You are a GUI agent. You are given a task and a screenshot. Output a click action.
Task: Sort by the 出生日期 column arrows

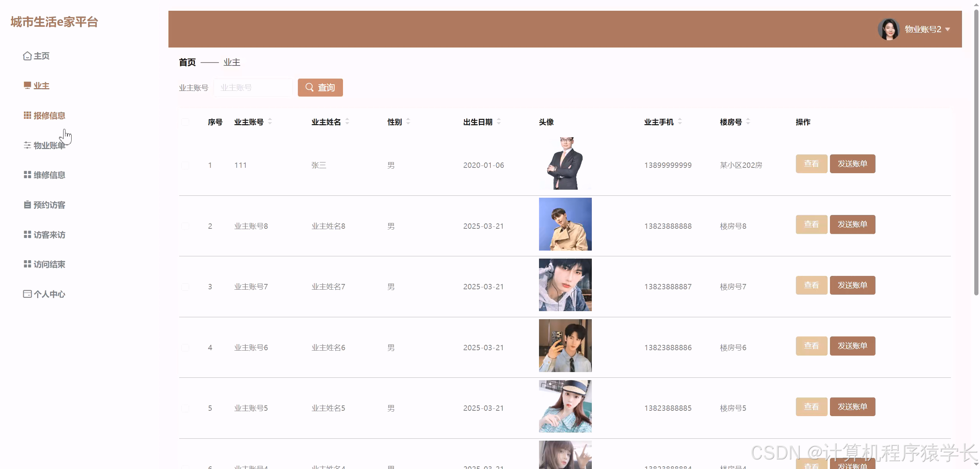pyautogui.click(x=499, y=121)
